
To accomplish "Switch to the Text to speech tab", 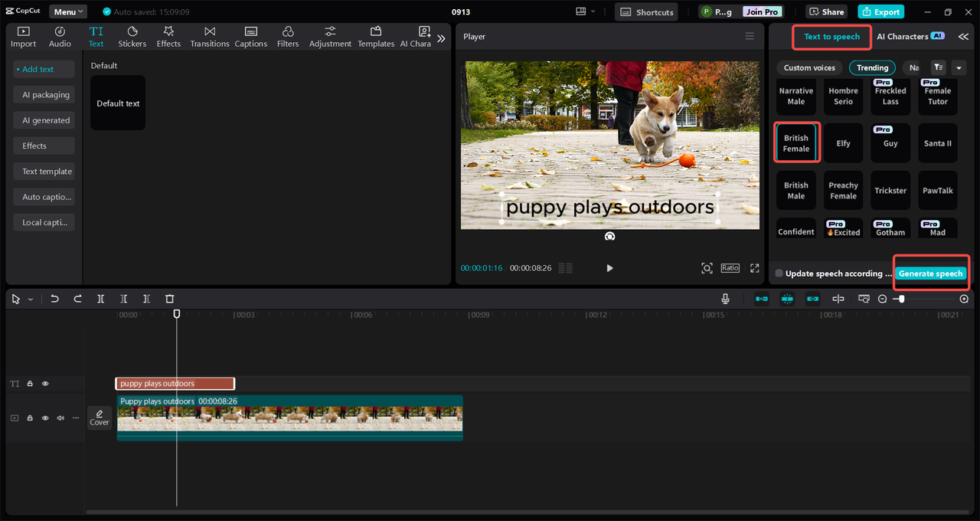I will click(831, 36).
